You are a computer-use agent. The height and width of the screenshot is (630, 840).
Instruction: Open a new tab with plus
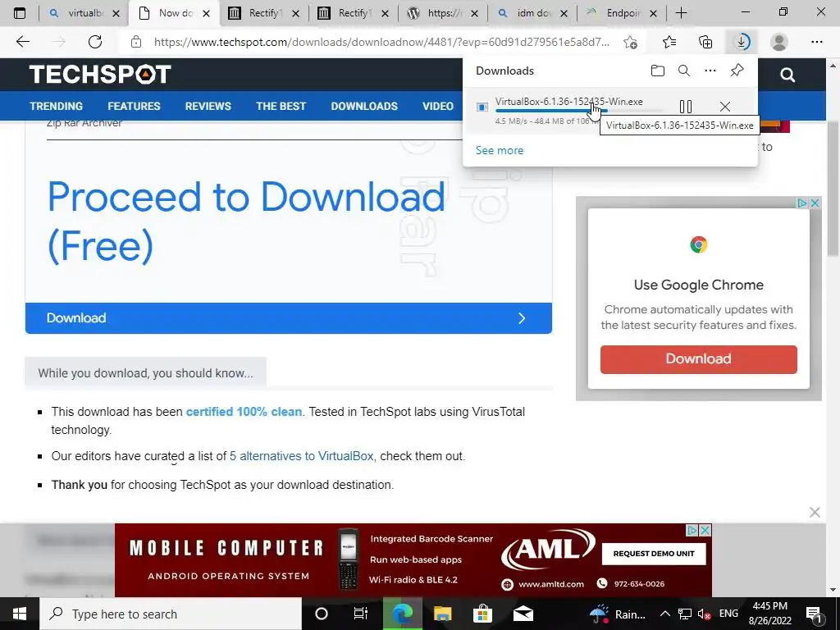point(681,13)
